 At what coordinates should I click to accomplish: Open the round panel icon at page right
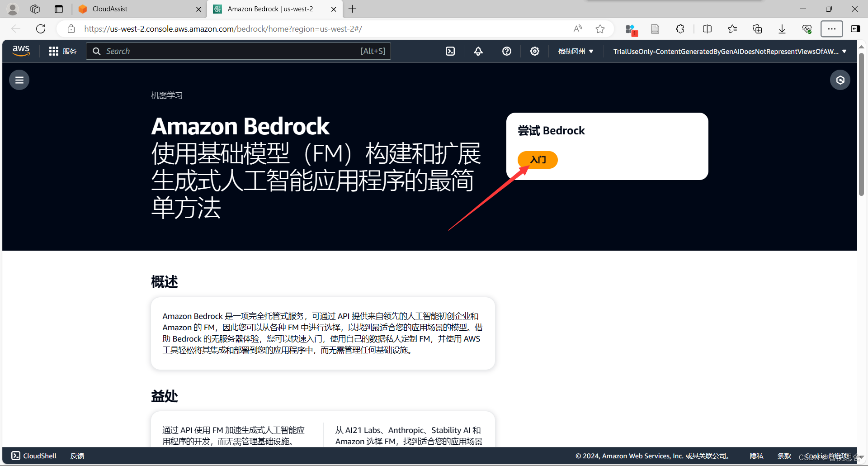[x=840, y=80]
